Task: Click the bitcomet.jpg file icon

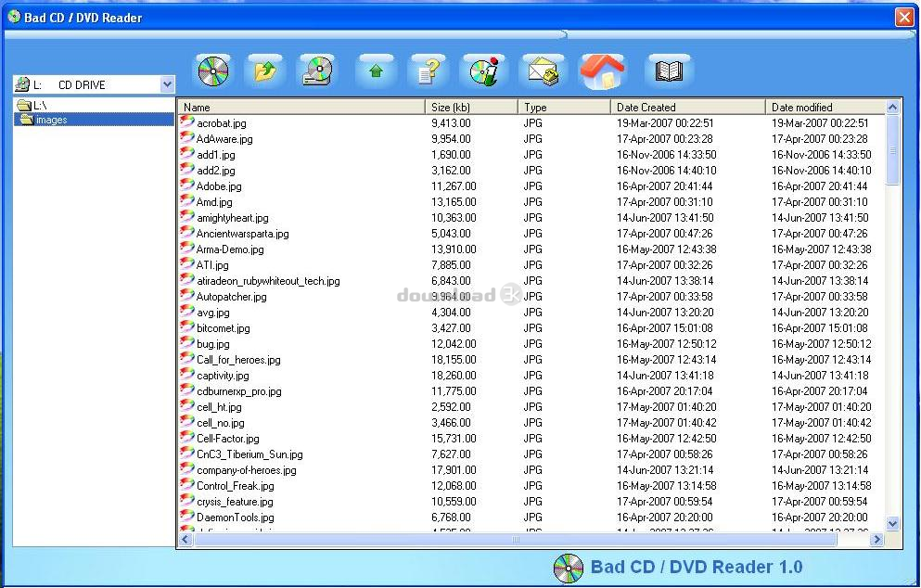Action: click(x=186, y=327)
